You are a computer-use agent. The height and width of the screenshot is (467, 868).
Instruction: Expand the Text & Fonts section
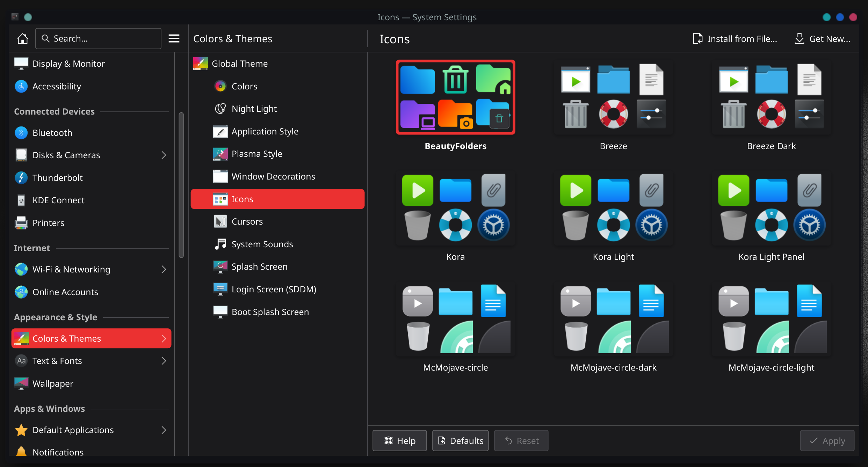(x=164, y=360)
